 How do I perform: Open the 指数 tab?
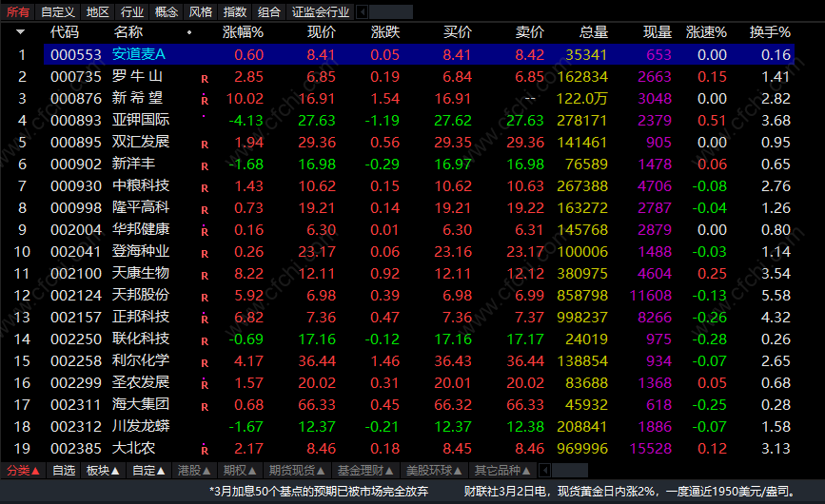[235, 11]
